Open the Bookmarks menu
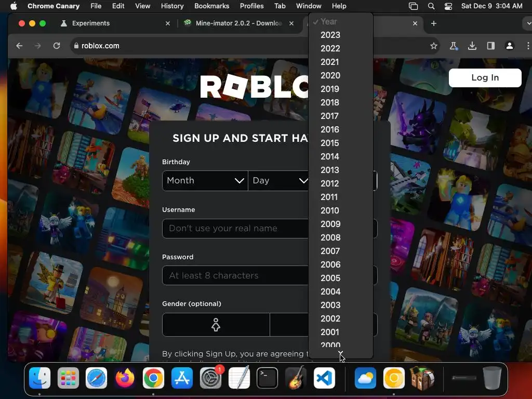This screenshot has width=532, height=399. click(x=212, y=6)
